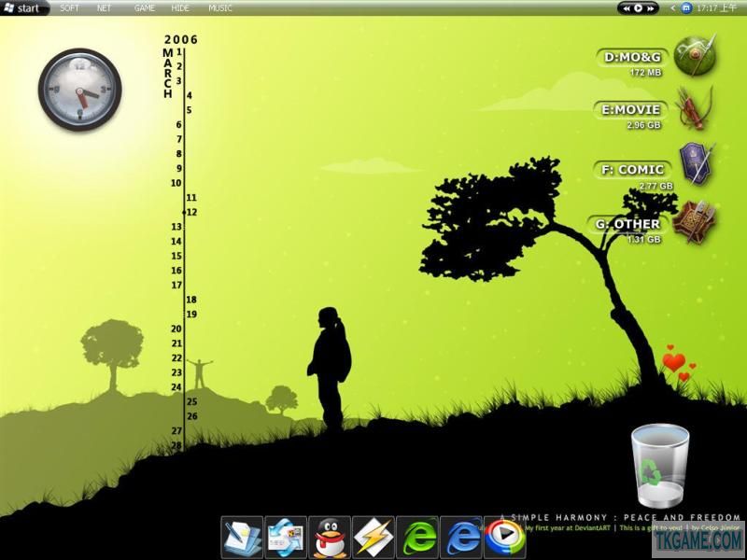Open the GAME toolbar menu

[144, 8]
